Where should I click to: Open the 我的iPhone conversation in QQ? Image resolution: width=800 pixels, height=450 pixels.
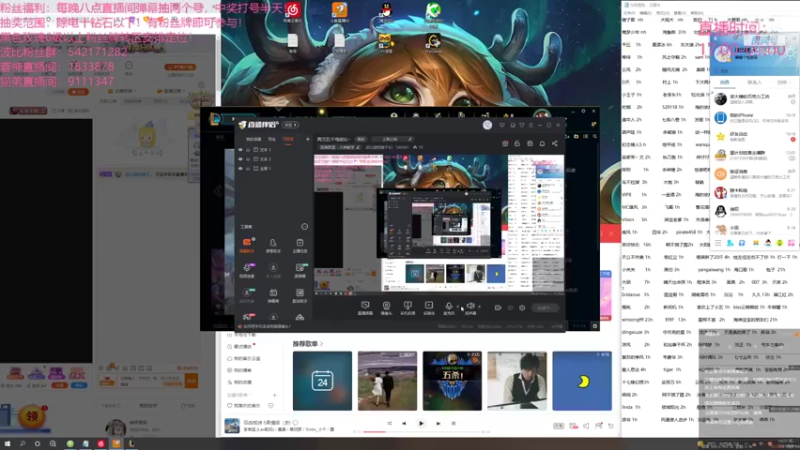coord(755,118)
